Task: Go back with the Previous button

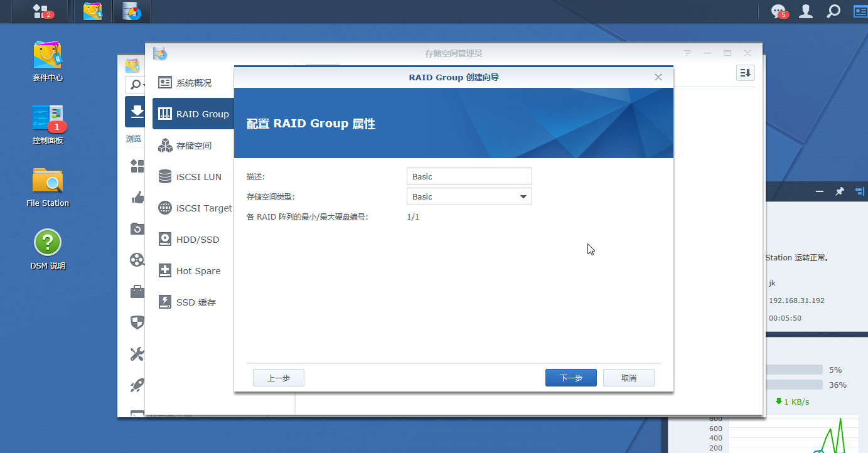Action: [x=278, y=378]
